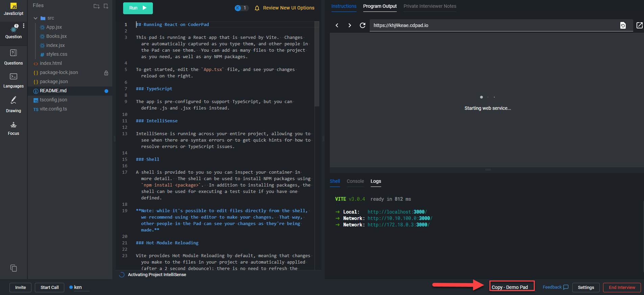Click the new file icon in Files

point(106,6)
